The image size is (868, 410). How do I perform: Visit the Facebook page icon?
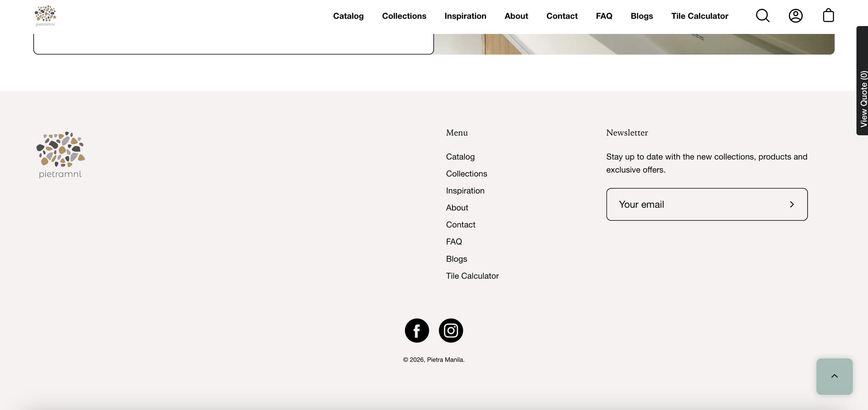[x=417, y=330]
